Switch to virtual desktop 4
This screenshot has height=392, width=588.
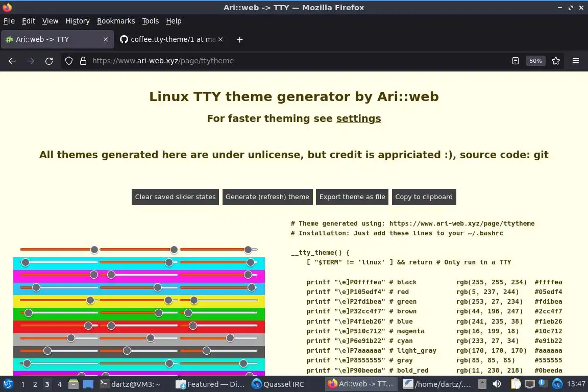59,384
